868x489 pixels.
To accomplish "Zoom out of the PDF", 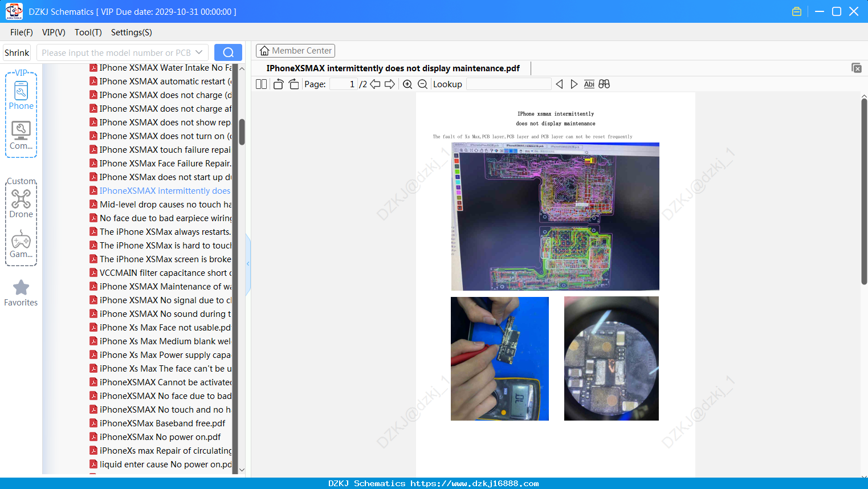I will click(x=422, y=84).
